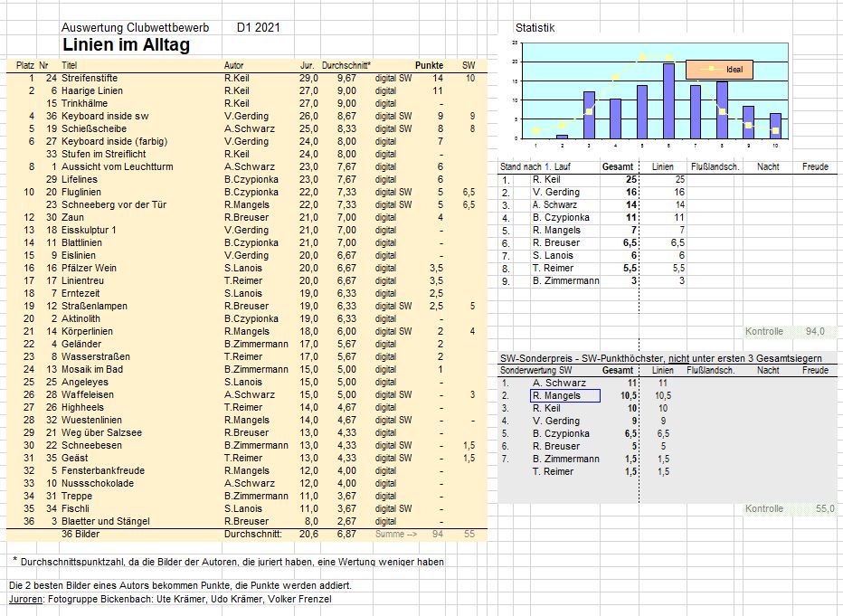Click the 'Trinkhälme' cell

point(84,103)
